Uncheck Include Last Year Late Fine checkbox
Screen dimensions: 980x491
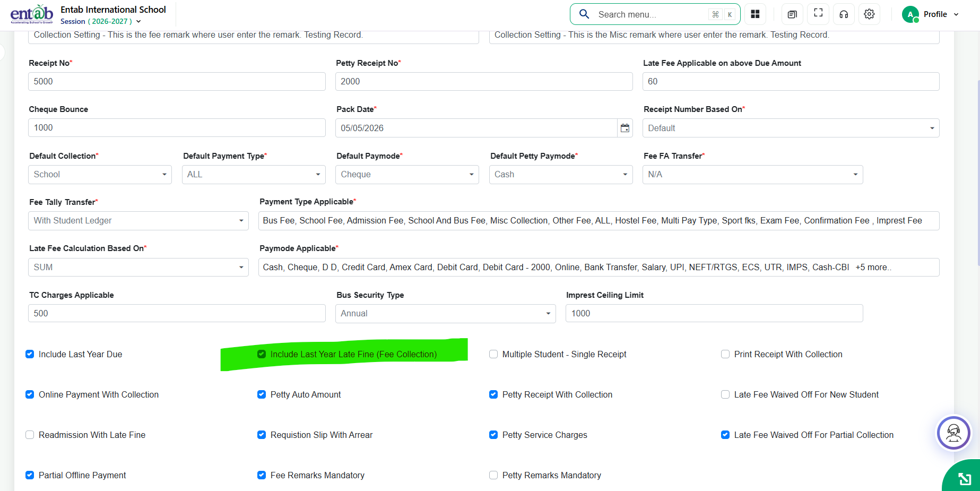point(262,354)
